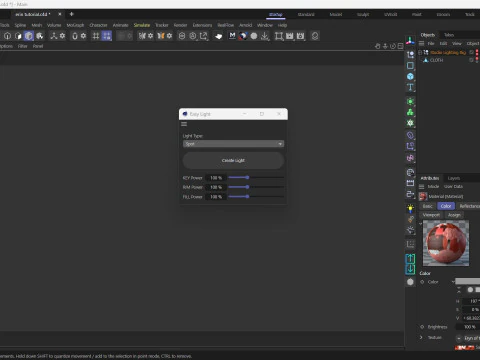480x360 pixels.
Task: Open the MoGraph menu
Action: pyautogui.click(x=75, y=25)
